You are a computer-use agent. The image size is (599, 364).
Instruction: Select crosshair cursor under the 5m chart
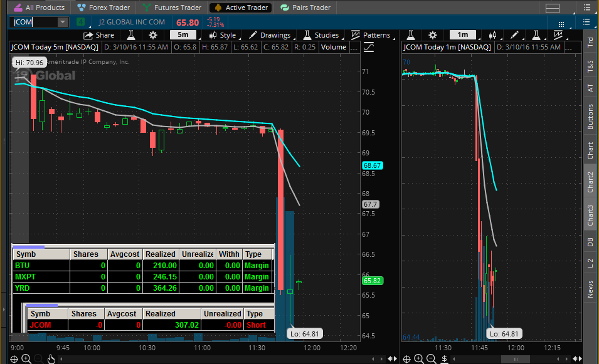[14, 359]
